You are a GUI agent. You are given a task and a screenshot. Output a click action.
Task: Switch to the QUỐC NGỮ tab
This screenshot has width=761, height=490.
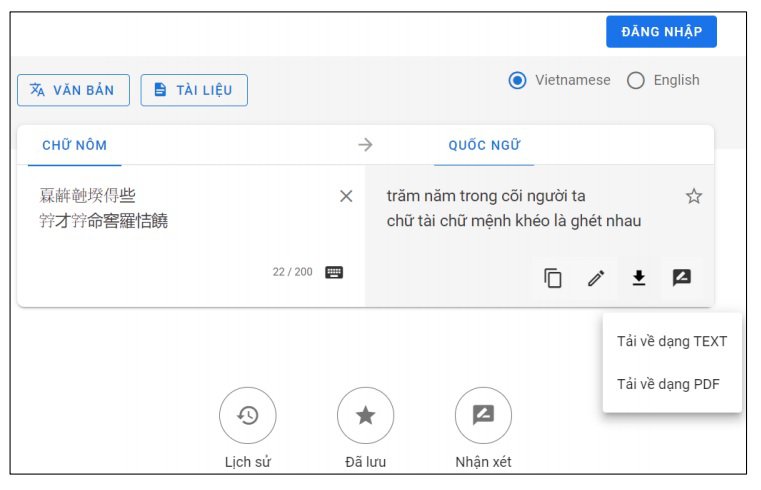(x=484, y=145)
